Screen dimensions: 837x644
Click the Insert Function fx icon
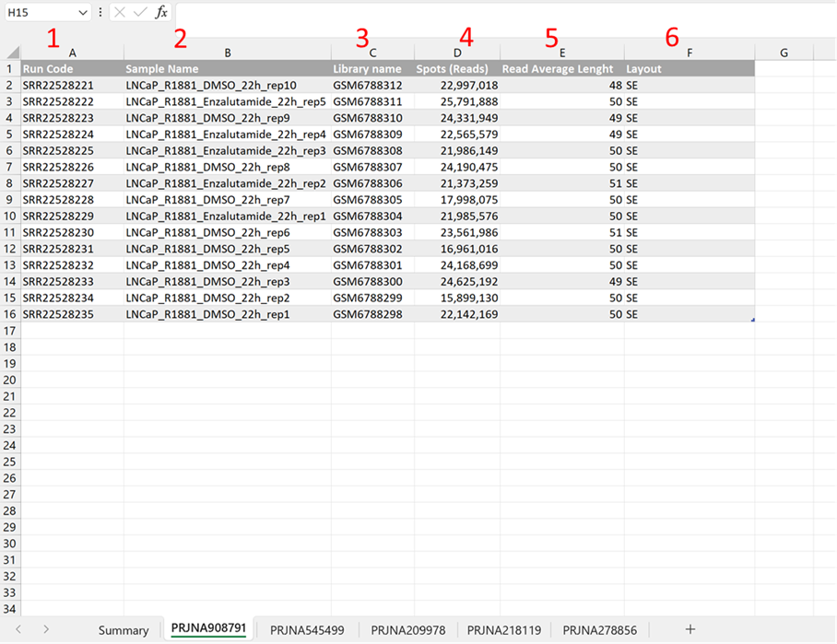coord(161,12)
